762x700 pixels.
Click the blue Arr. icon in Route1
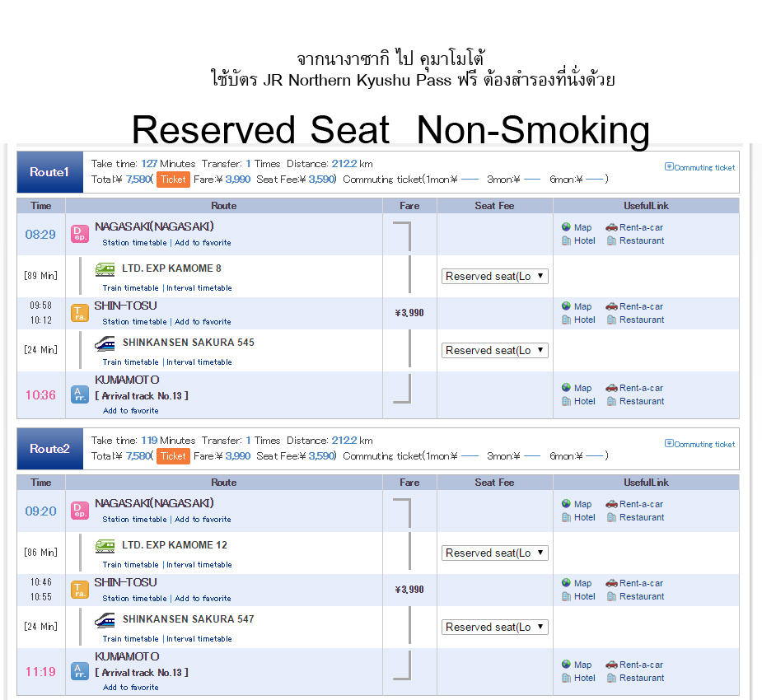tap(80, 394)
